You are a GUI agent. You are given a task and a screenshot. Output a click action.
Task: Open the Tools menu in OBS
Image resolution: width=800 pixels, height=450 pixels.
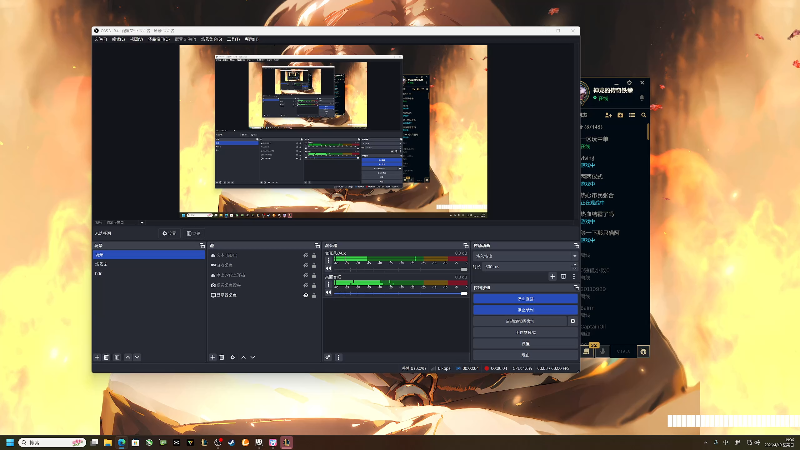tap(233, 39)
